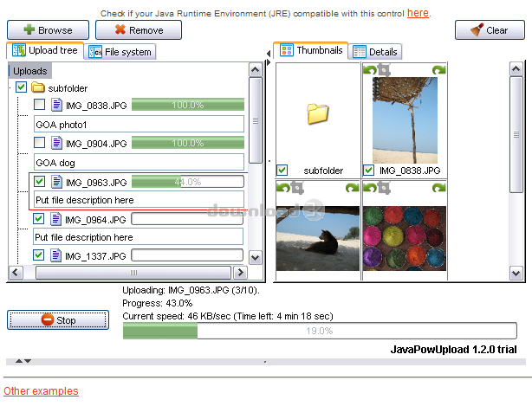Uncheck the IMG_0963.JPG checkbox
The height and width of the screenshot is (419, 532).
coord(39,182)
